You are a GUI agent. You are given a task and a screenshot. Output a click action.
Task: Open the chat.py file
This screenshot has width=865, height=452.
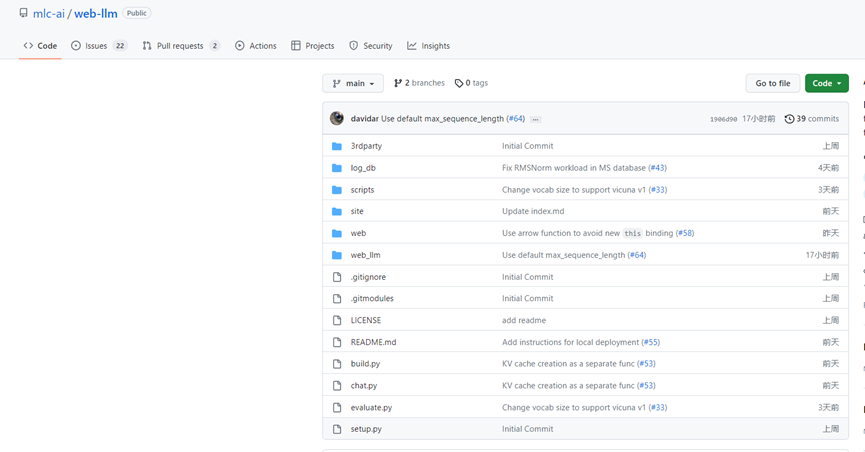364,386
